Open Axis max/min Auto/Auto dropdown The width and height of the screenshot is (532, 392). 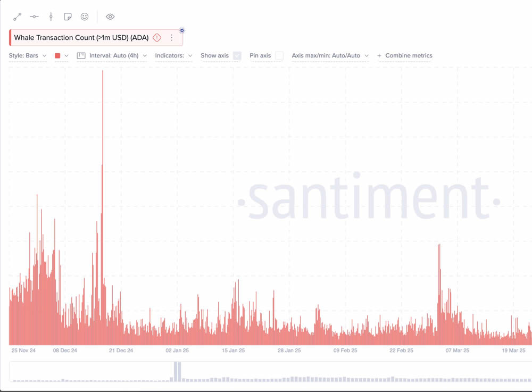pyautogui.click(x=330, y=56)
